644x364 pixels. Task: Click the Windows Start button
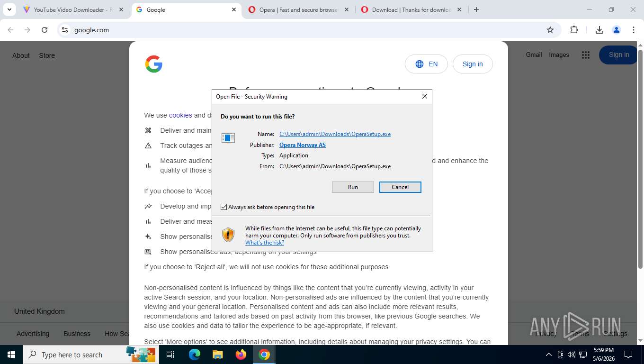[x=11, y=355]
